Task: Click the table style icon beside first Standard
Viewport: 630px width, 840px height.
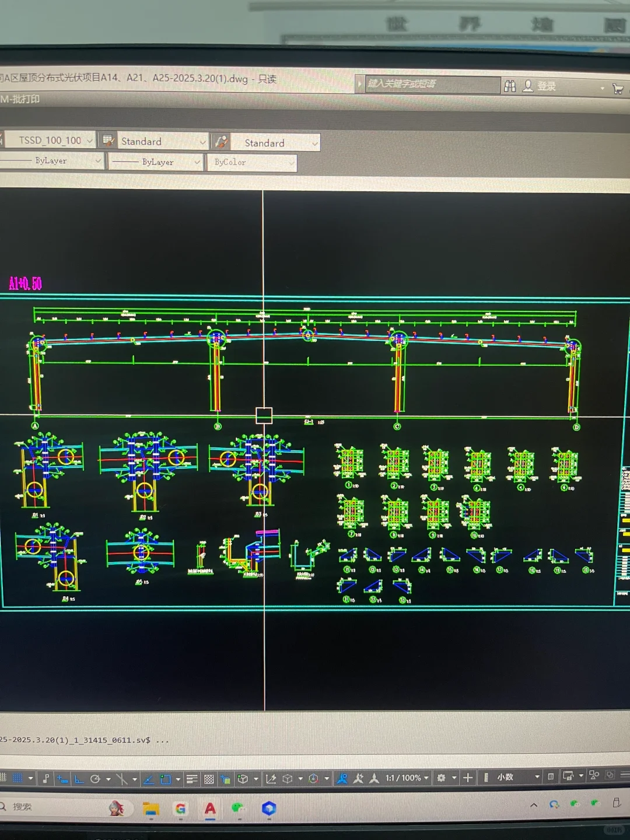Action: 107,141
